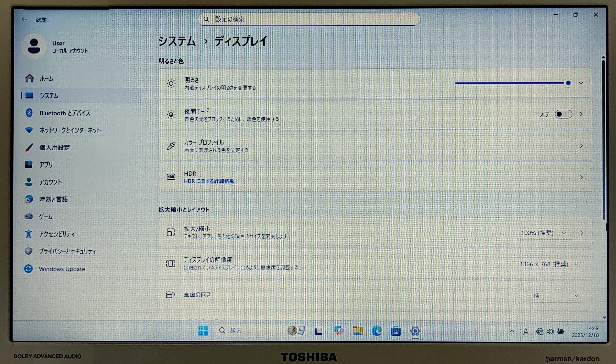Select 時刻と言語 in sidebar
The image size is (616, 364).
tap(53, 199)
